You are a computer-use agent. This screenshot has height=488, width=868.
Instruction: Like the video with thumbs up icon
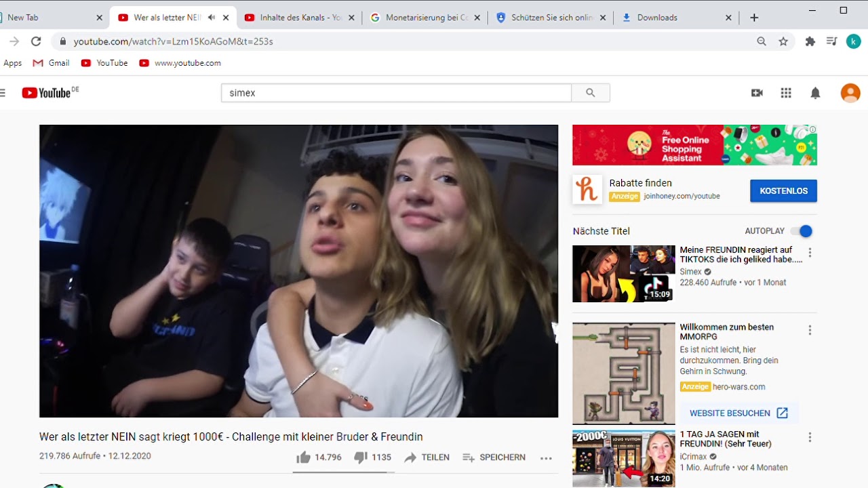[x=303, y=457]
